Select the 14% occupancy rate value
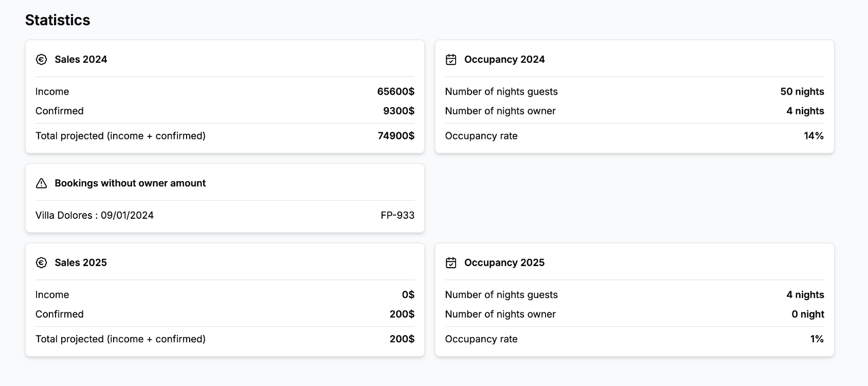Screen dimensions: 868x386 [x=813, y=136]
